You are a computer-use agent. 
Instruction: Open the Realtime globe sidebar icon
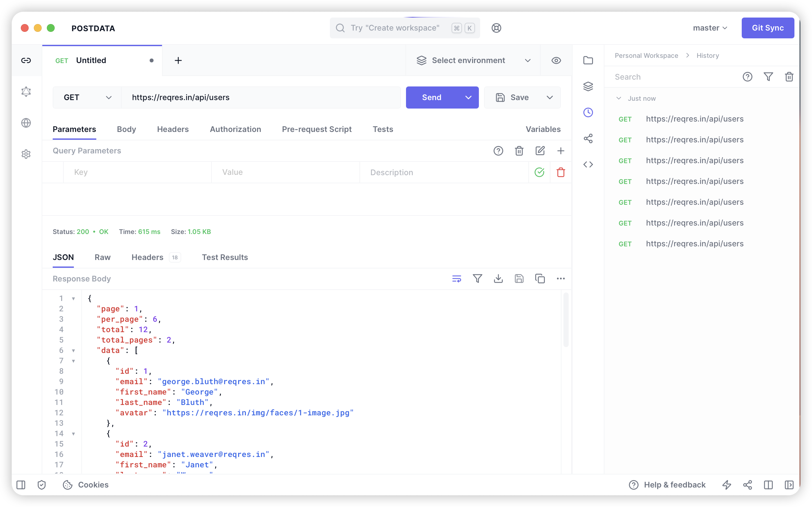(x=26, y=123)
